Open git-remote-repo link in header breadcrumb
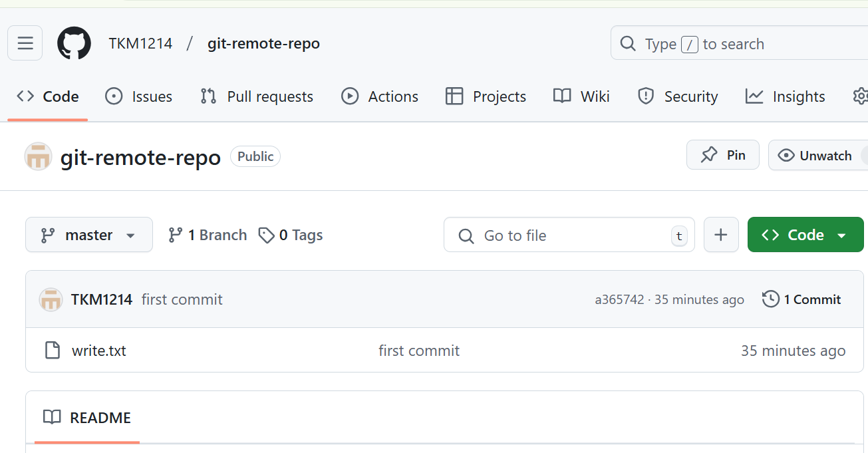Viewport: 868px width, 453px height. click(263, 44)
